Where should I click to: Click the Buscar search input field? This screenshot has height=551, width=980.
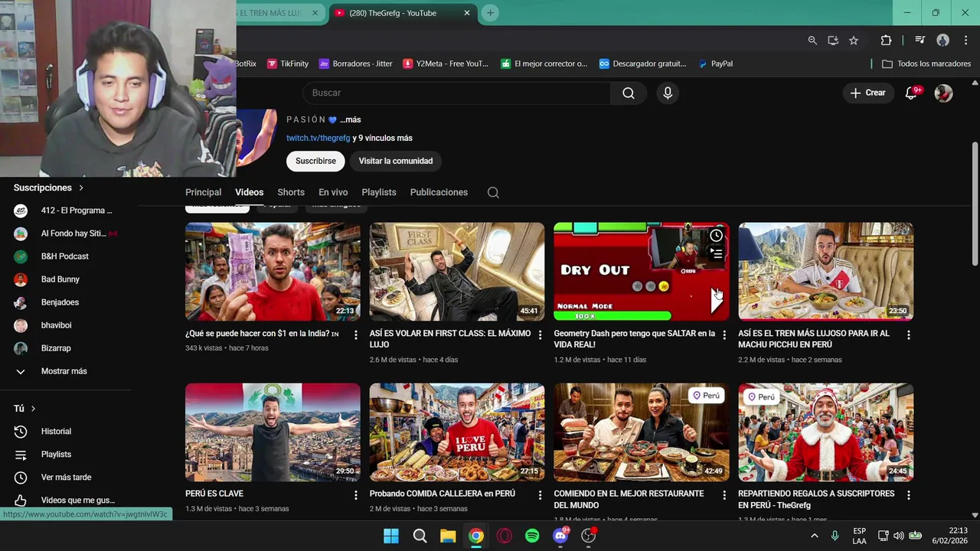click(x=457, y=93)
